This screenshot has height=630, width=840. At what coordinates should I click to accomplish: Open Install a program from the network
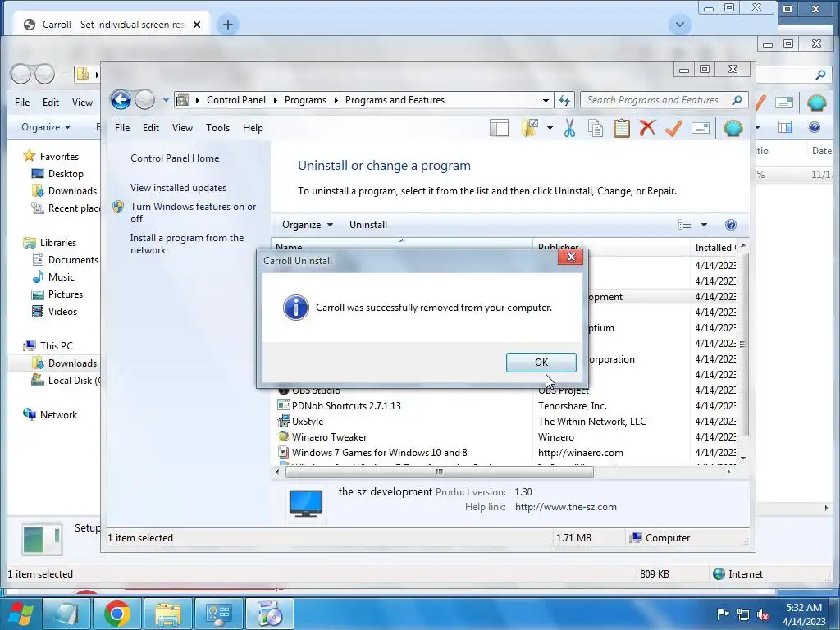(187, 244)
